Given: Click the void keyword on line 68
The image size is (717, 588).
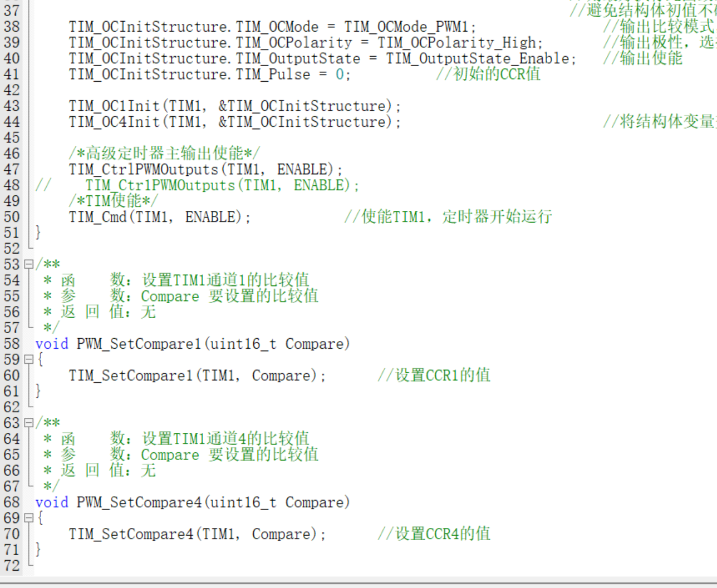Looking at the screenshot, I should point(52,502).
